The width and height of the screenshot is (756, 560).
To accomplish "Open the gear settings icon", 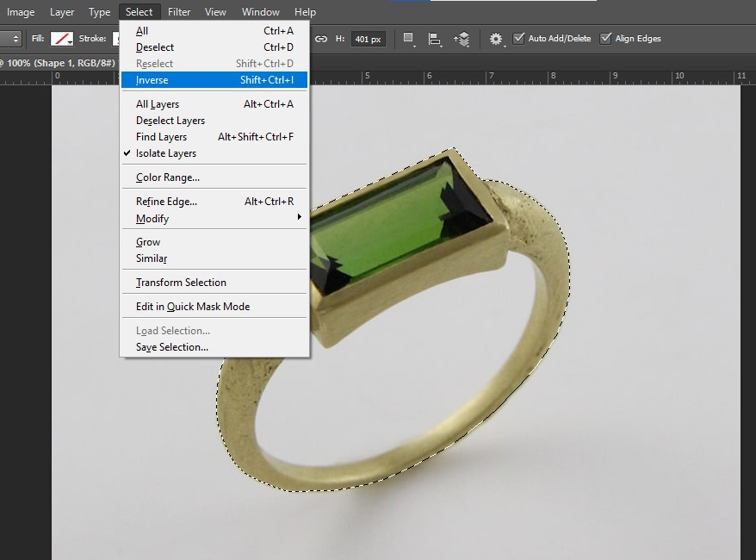I will [x=496, y=39].
